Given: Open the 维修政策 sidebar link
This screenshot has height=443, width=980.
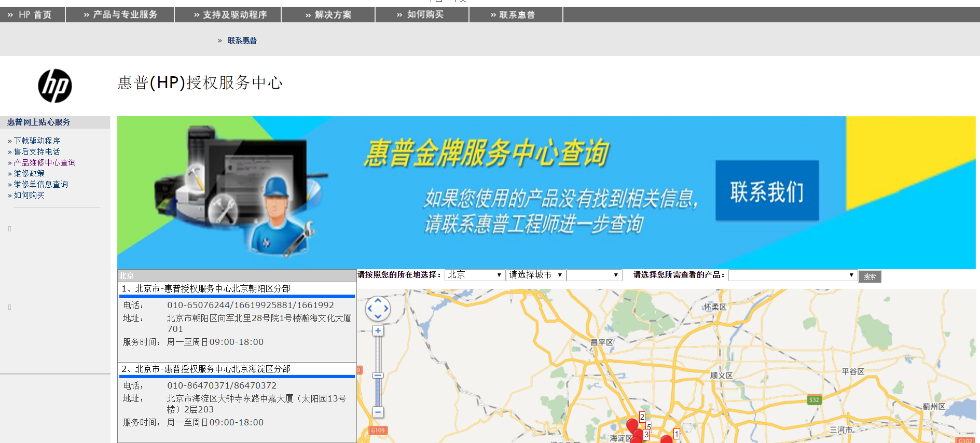Looking at the screenshot, I should tap(29, 173).
